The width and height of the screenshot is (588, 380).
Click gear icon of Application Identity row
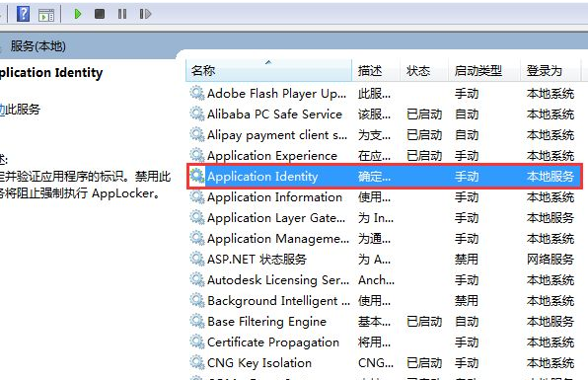[197, 176]
